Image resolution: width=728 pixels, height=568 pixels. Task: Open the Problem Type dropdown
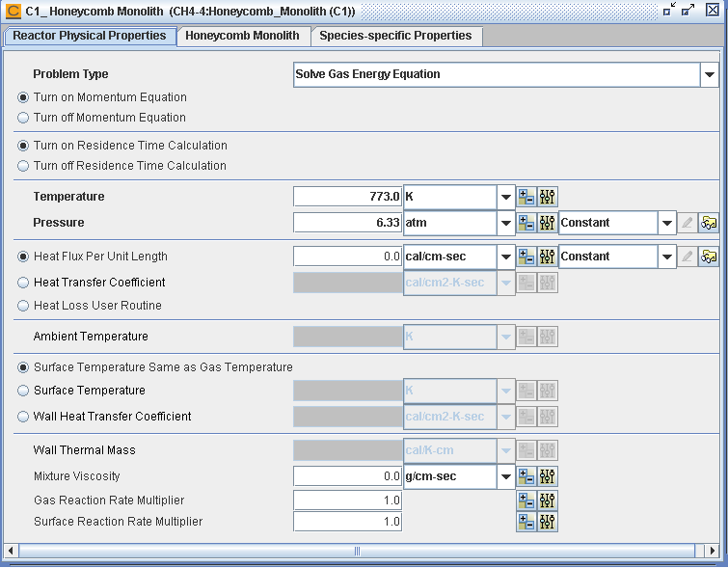710,74
